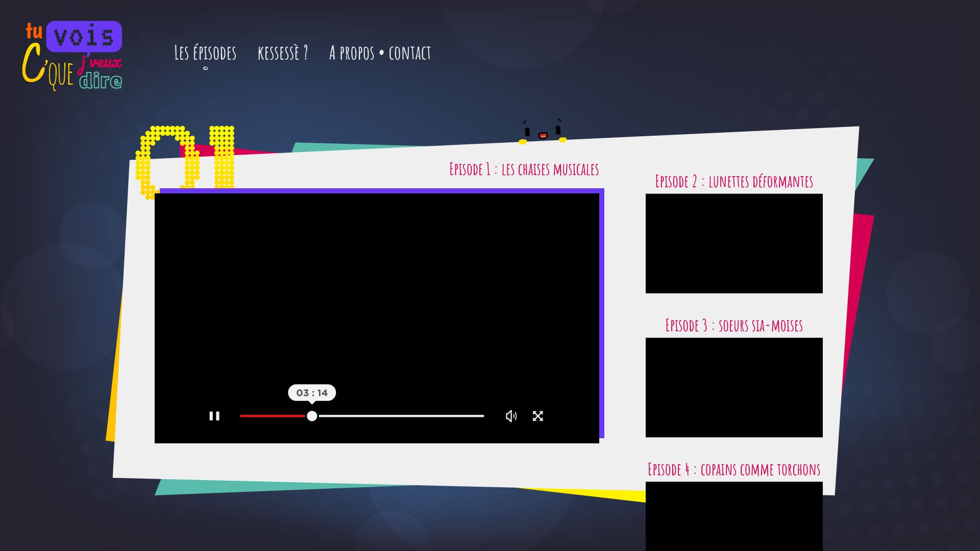Enter fullscreen with the expand arrows icon
The height and width of the screenshot is (551, 980).
pos(538,416)
